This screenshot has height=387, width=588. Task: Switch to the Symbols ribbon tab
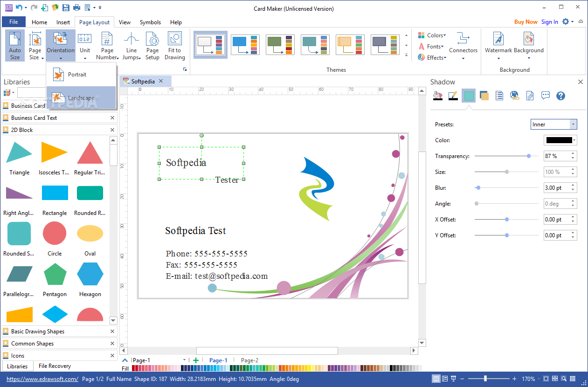(x=150, y=22)
